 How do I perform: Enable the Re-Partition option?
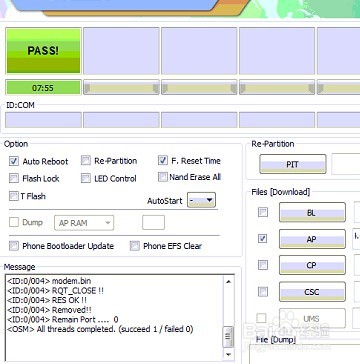point(86,161)
